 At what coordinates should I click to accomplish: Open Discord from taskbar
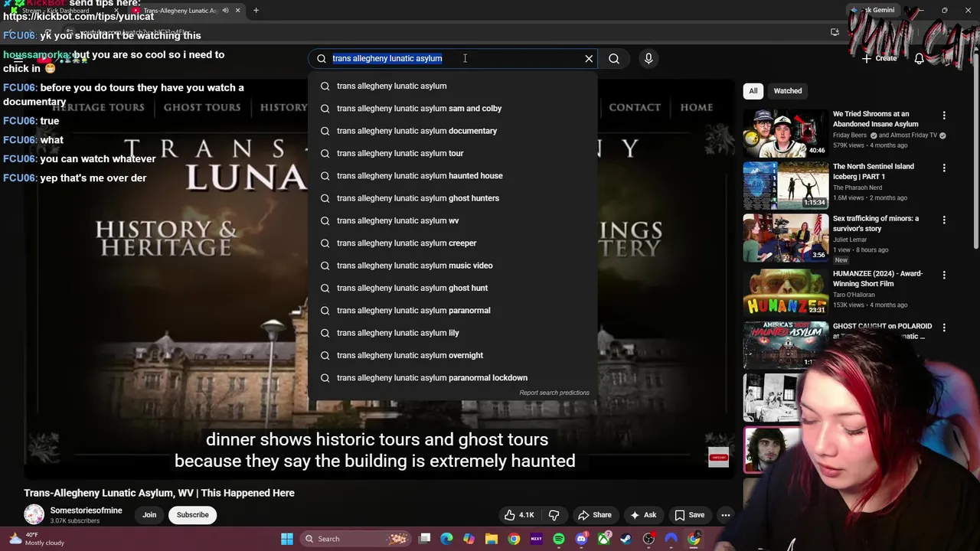(581, 539)
